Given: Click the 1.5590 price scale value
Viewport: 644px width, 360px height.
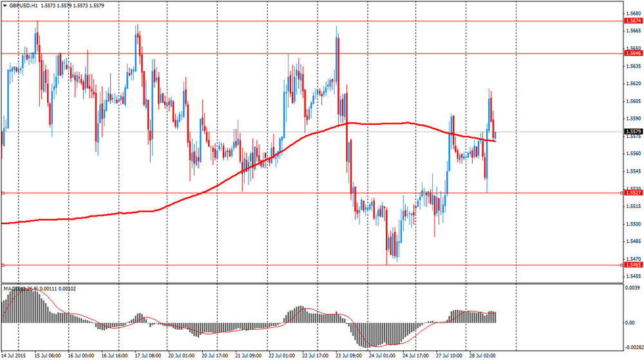Looking at the screenshot, I should pyautogui.click(x=633, y=118).
